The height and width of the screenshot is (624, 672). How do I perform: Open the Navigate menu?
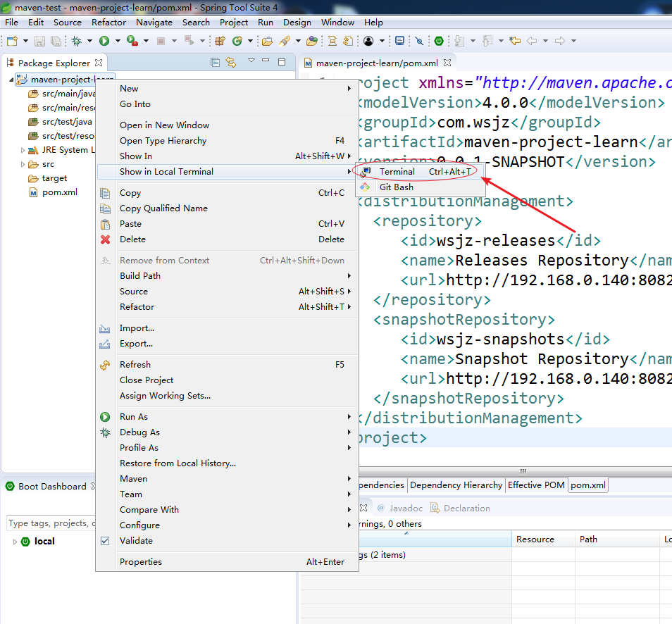pos(154,23)
